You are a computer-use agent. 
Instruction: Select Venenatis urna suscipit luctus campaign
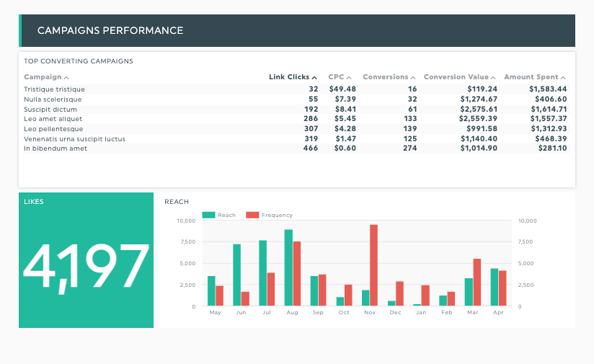[296, 138]
